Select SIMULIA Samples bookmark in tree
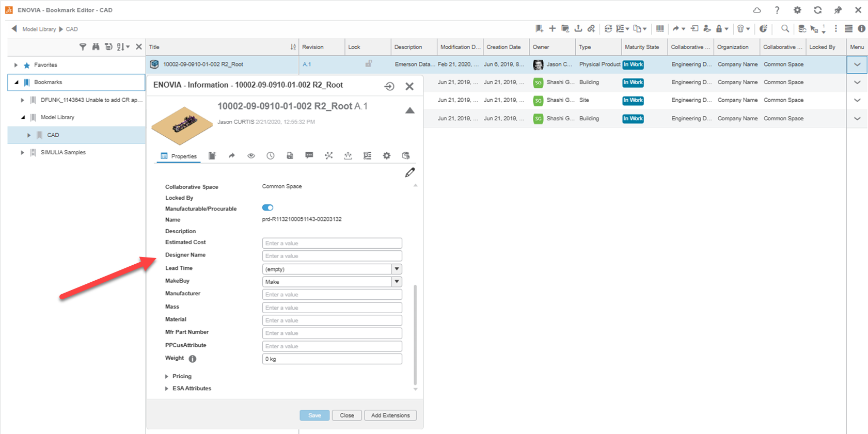Viewport: 868px width, 434px height. coord(63,153)
